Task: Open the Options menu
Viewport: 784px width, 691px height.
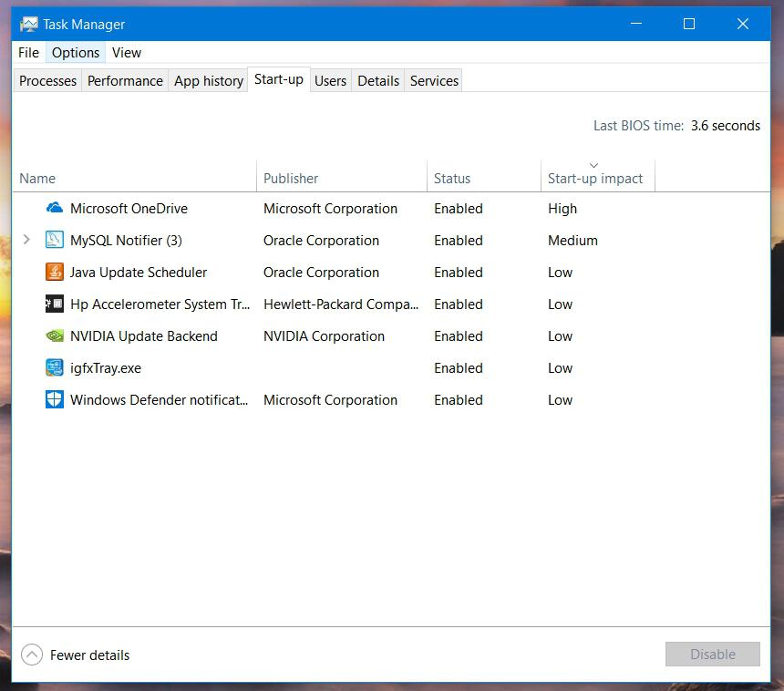Action: 76,53
